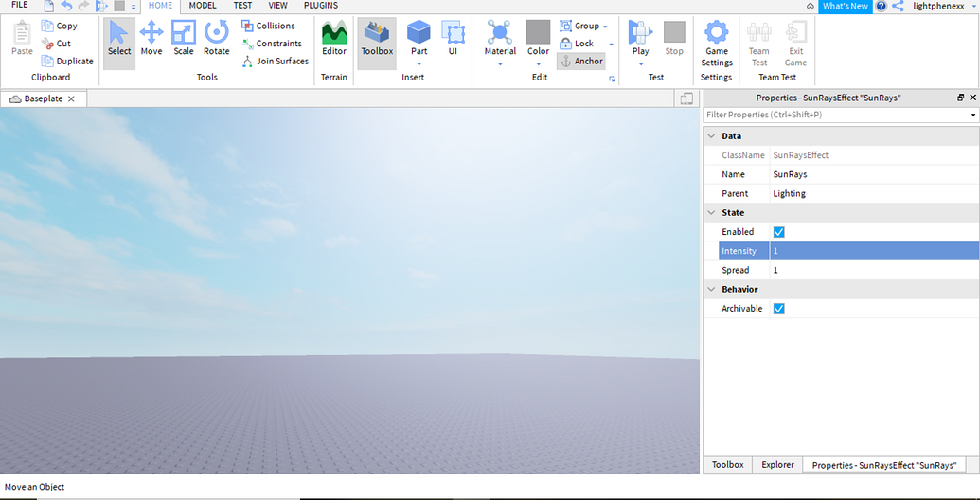Redo using the quick access arrow
980x500 pixels.
tap(83, 7)
